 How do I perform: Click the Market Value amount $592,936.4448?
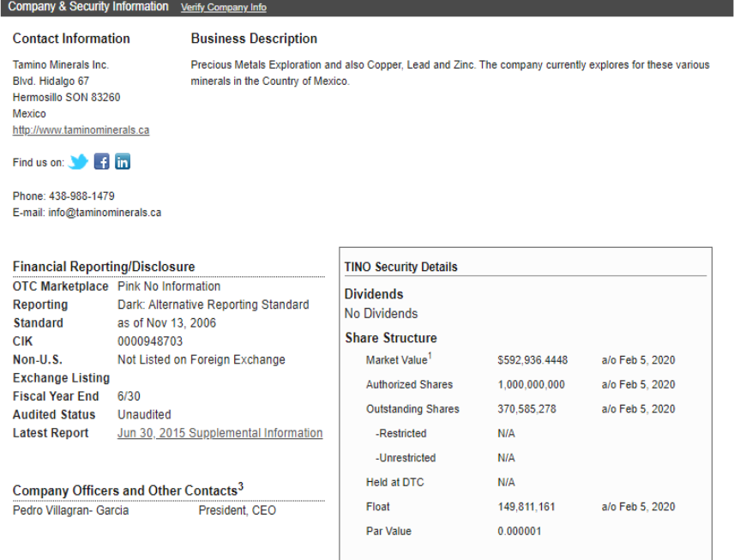click(x=532, y=360)
